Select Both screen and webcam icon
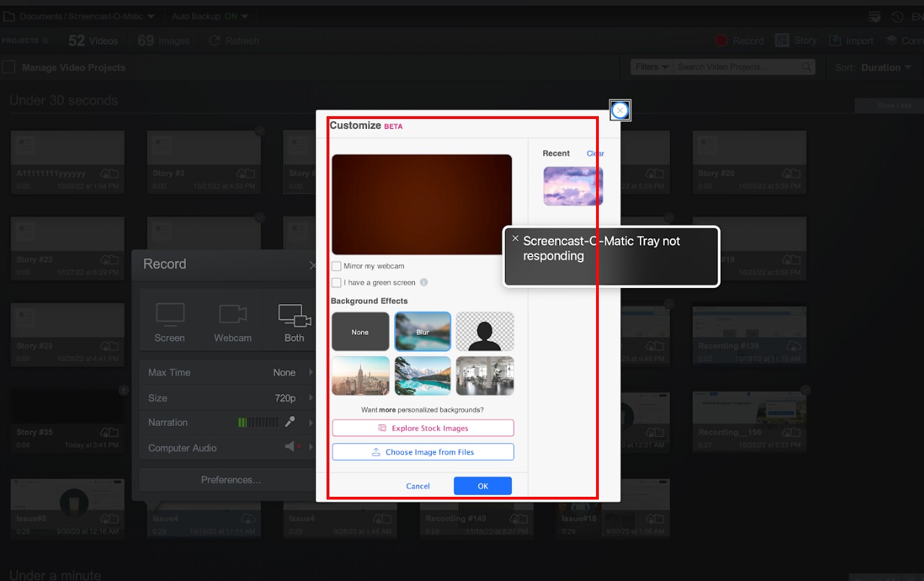Image resolution: width=924 pixels, height=581 pixels. point(294,315)
